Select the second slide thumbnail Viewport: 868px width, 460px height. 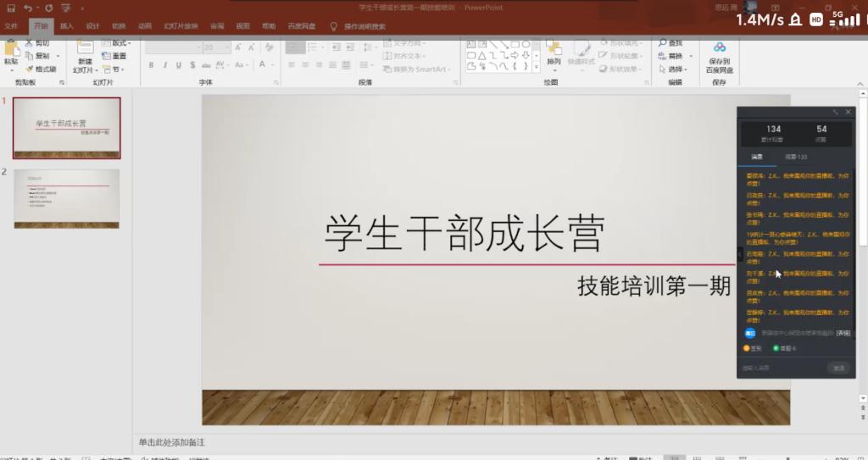tap(66, 198)
